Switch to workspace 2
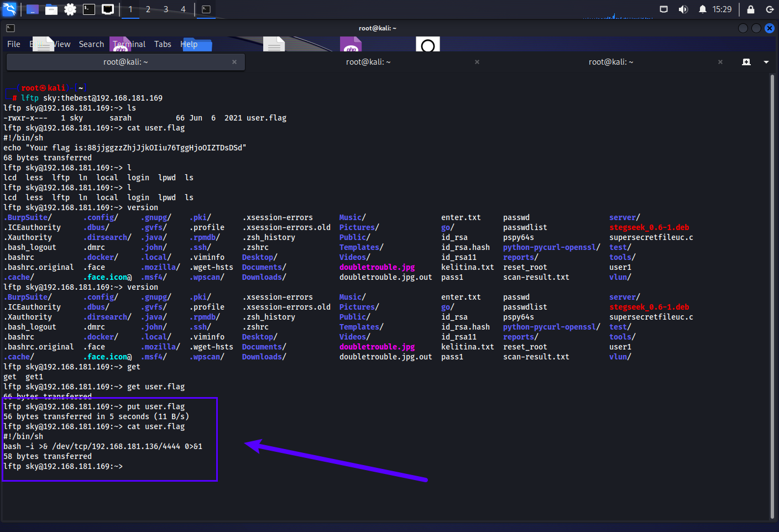This screenshot has width=779, height=532. click(148, 9)
